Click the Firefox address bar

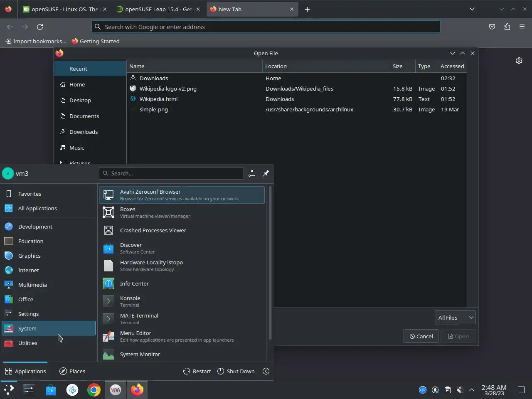pyautogui.click(x=266, y=27)
